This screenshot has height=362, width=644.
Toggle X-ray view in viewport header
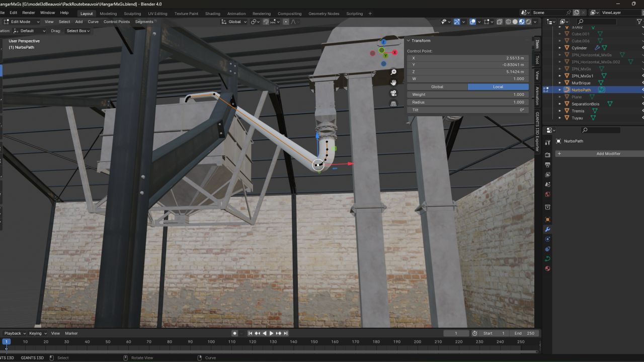tap(499, 22)
